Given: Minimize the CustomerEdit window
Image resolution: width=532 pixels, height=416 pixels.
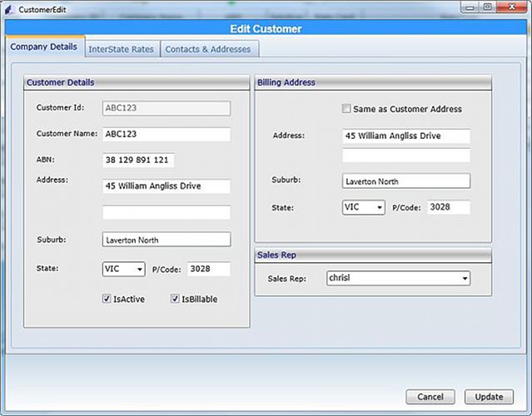Looking at the screenshot, I should click(470, 7).
